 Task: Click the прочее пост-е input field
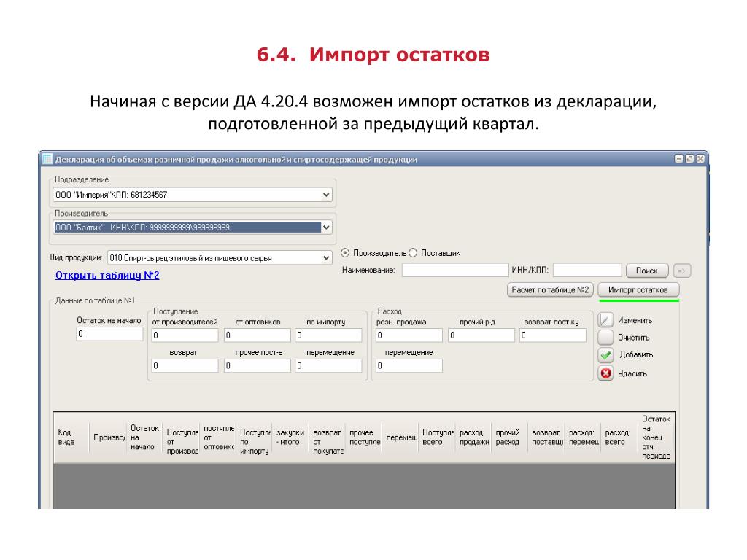[x=258, y=366]
